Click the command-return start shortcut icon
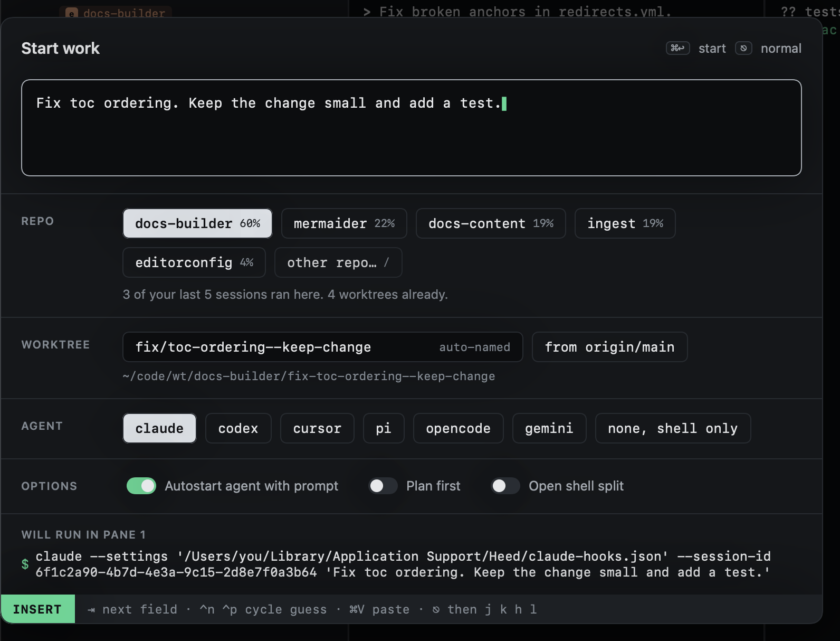This screenshot has width=840, height=641. pos(677,49)
